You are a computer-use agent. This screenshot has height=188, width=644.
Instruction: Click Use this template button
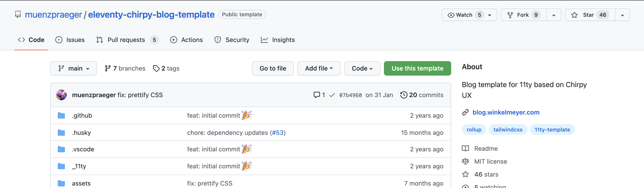(x=417, y=68)
